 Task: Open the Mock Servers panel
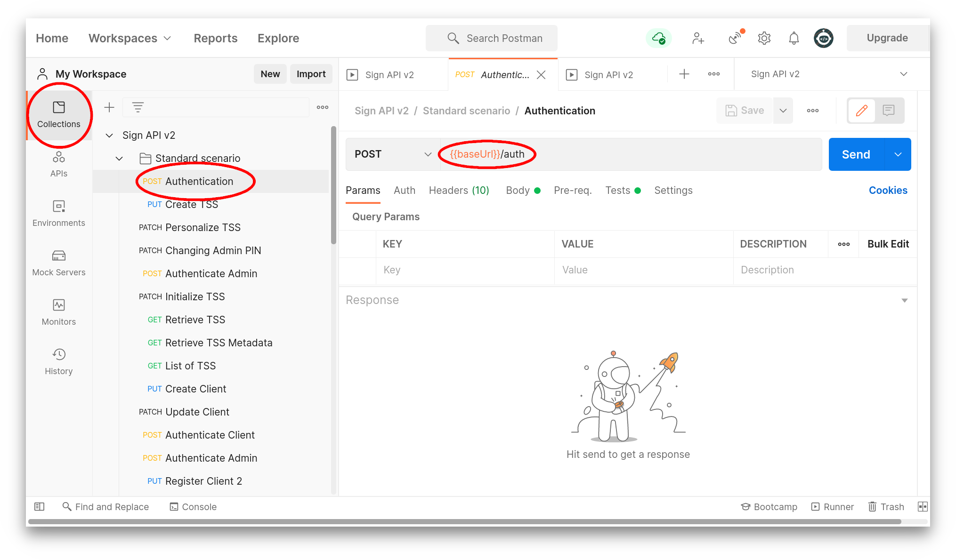pos(59,263)
